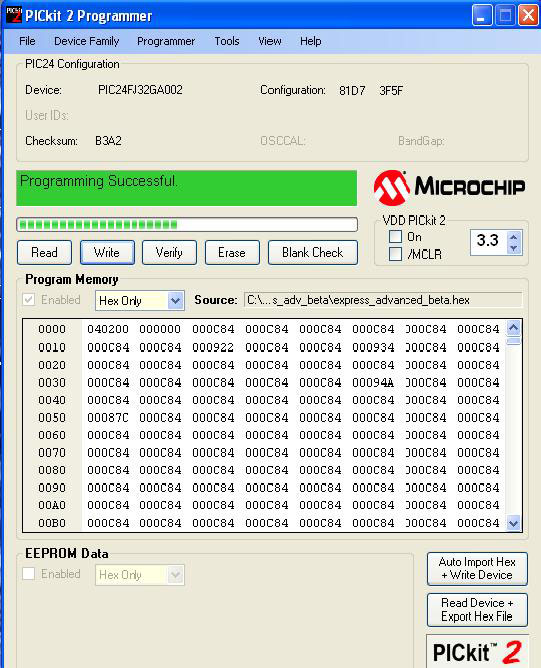Click Auto Import Hex + Write Device
Image resolution: width=541 pixels, height=668 pixels.
[x=477, y=569]
